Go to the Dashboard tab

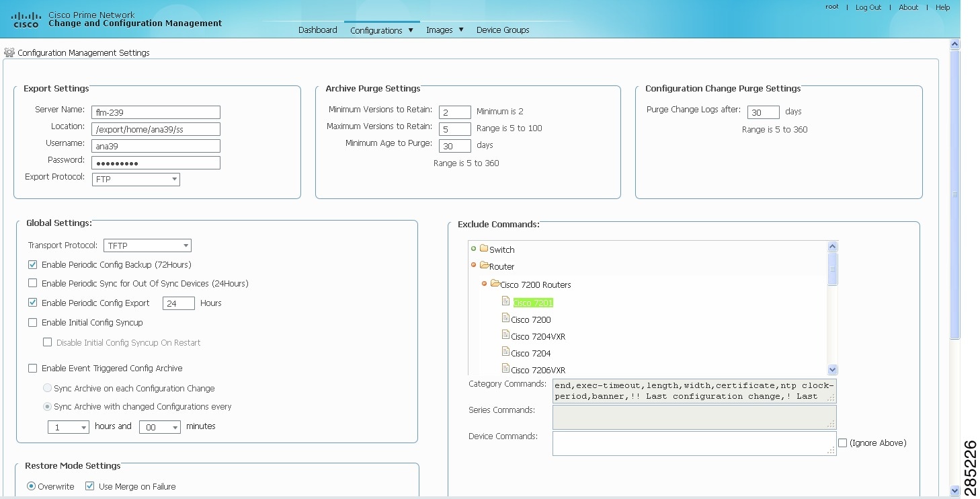pyautogui.click(x=318, y=30)
